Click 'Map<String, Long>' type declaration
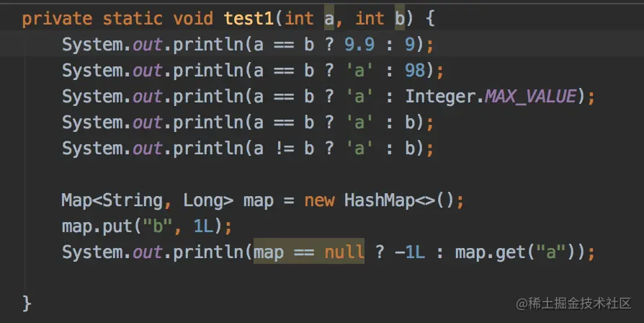The width and height of the screenshot is (644, 323). 148,200
